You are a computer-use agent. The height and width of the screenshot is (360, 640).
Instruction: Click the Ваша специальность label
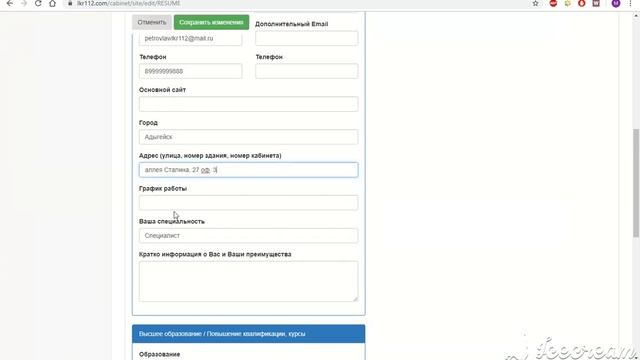(172, 221)
